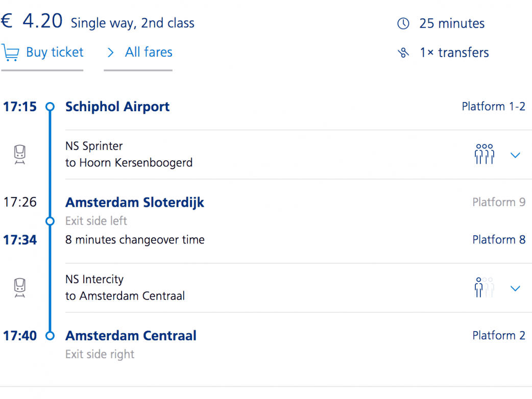
Task: Click the Amsterdam Centraal timeline stop marker
Action: coord(50,336)
